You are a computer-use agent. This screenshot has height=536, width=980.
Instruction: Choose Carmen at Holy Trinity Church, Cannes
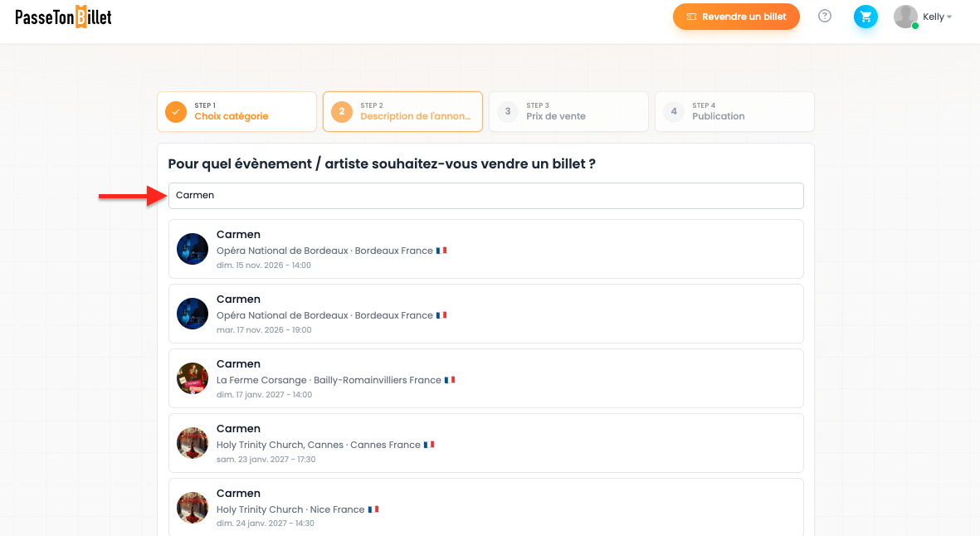(485, 443)
